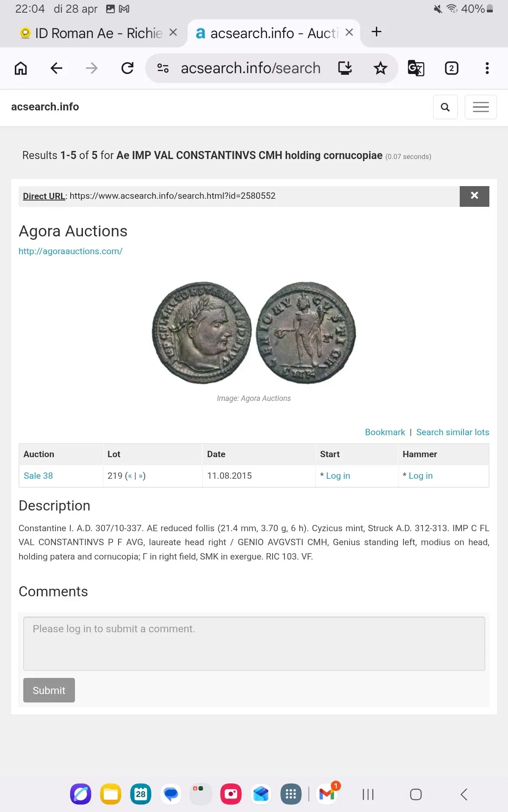
Task: Open a new browser tab
Action: pos(376,32)
